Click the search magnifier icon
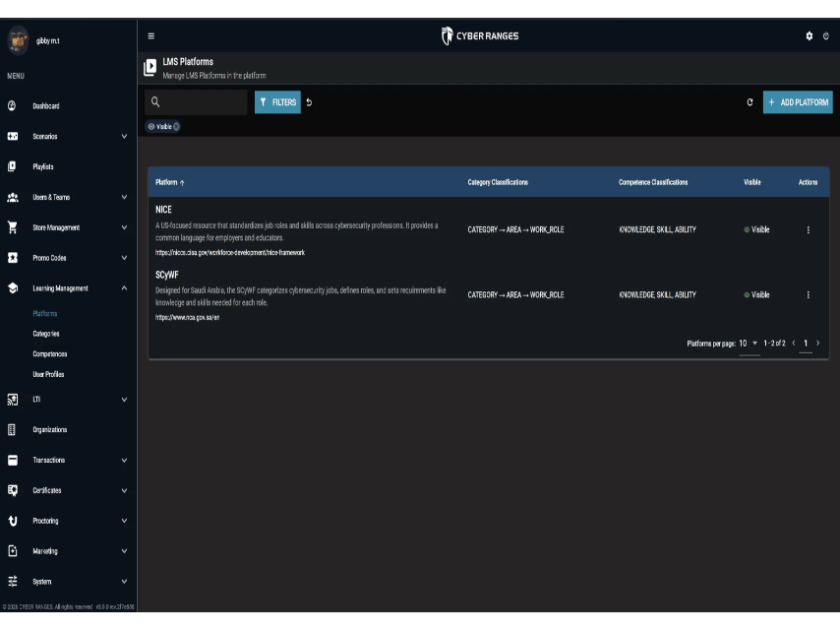This screenshot has width=840, height=630. point(155,101)
